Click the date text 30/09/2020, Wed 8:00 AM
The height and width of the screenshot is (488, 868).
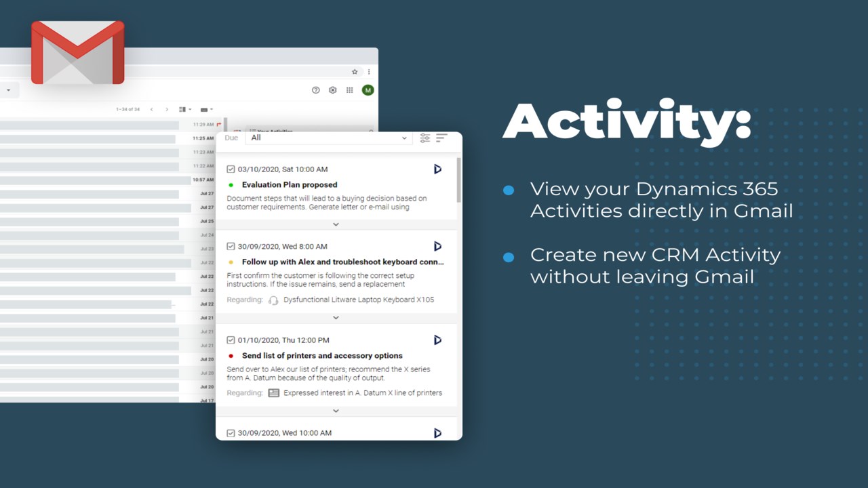point(283,246)
